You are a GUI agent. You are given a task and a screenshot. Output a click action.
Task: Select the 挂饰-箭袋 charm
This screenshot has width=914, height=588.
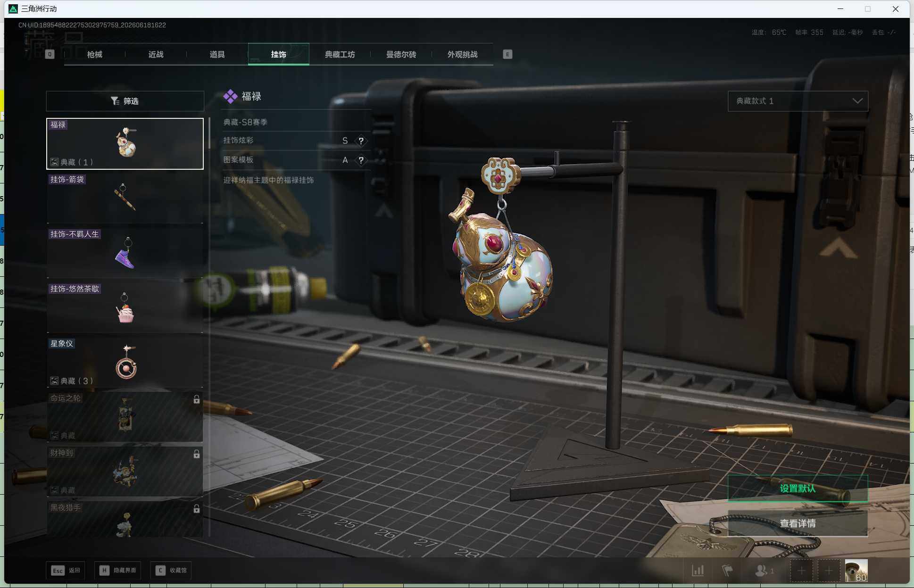tap(125, 198)
